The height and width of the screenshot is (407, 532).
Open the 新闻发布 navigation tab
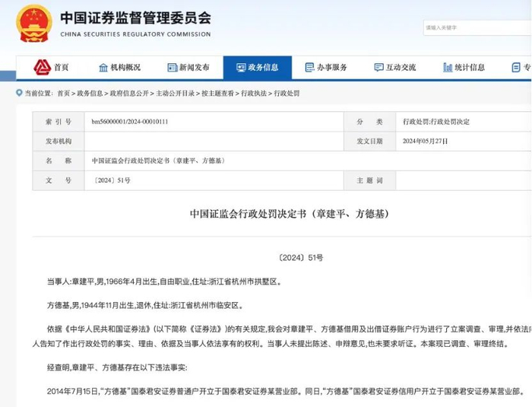(x=188, y=68)
